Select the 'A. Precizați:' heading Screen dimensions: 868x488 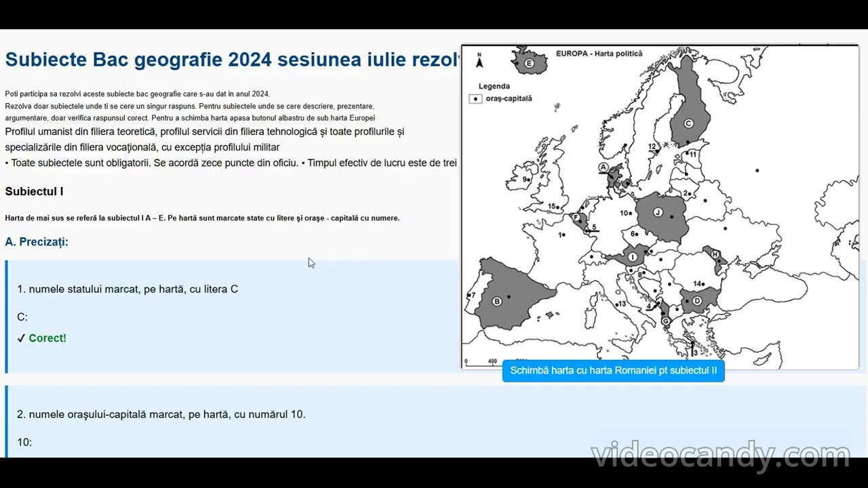pos(37,242)
